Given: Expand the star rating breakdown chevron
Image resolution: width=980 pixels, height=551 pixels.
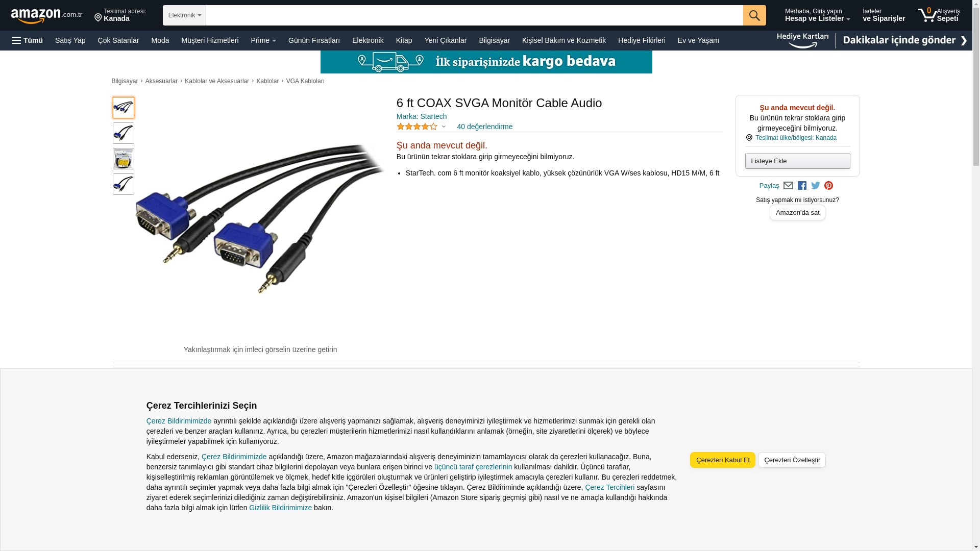Looking at the screenshot, I should point(444,127).
